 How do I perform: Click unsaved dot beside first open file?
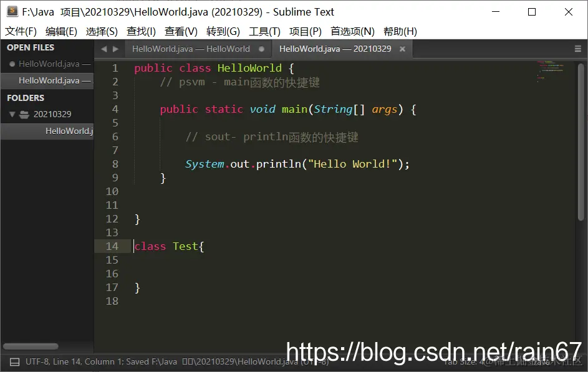coord(12,64)
